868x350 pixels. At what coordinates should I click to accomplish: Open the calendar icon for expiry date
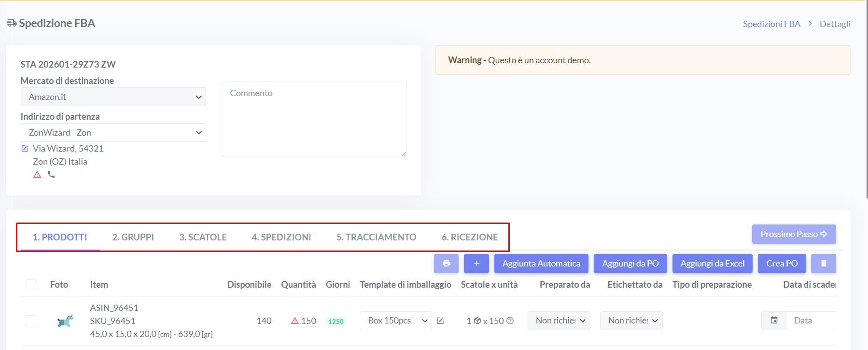coord(774,321)
